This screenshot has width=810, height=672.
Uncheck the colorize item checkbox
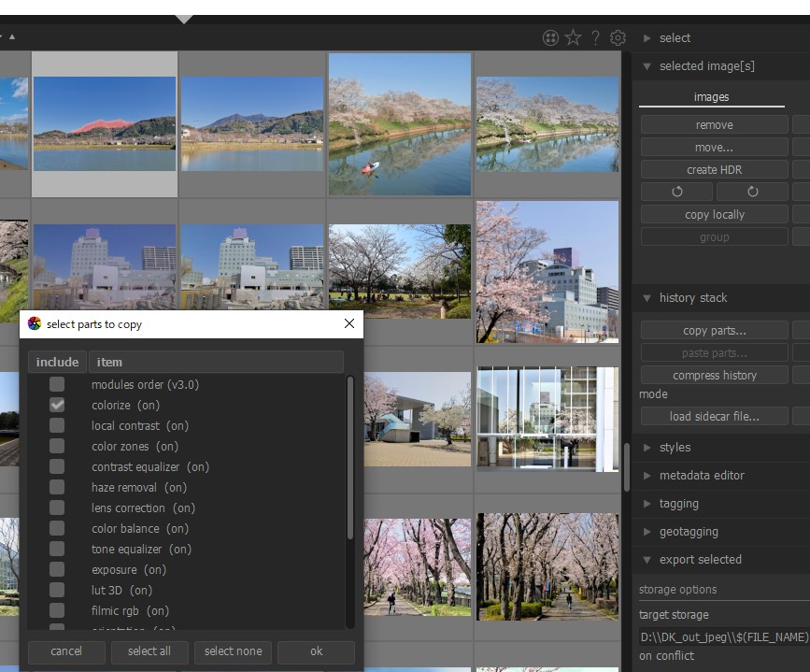point(57,405)
